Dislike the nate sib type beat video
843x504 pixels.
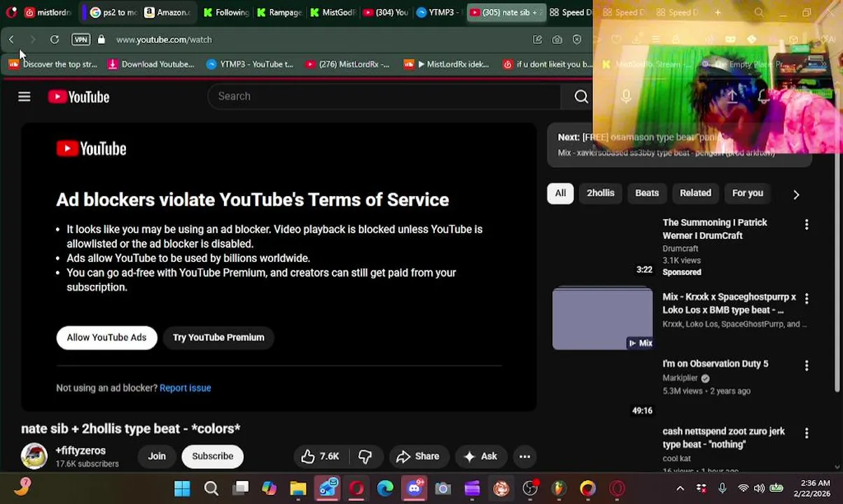[365, 456]
